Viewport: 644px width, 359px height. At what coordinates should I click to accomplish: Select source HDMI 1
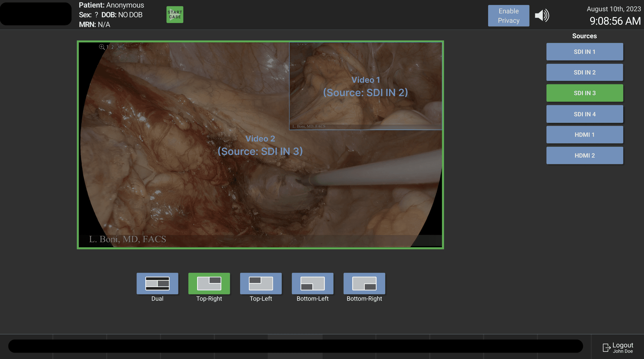(x=585, y=135)
